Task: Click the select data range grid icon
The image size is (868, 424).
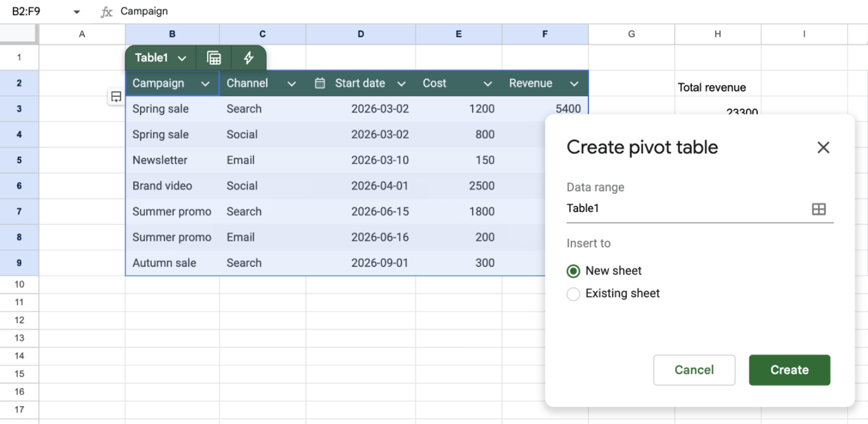Action: pyautogui.click(x=819, y=209)
